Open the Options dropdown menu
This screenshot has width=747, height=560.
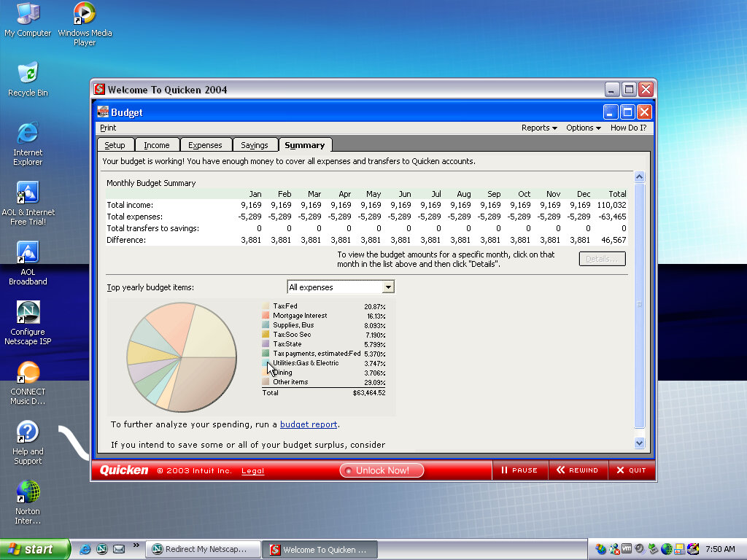click(x=583, y=128)
